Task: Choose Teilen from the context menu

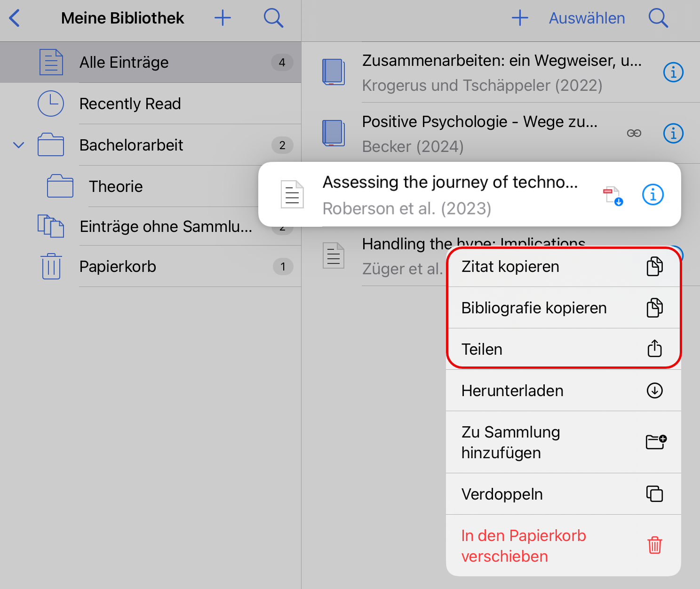Action: (564, 350)
